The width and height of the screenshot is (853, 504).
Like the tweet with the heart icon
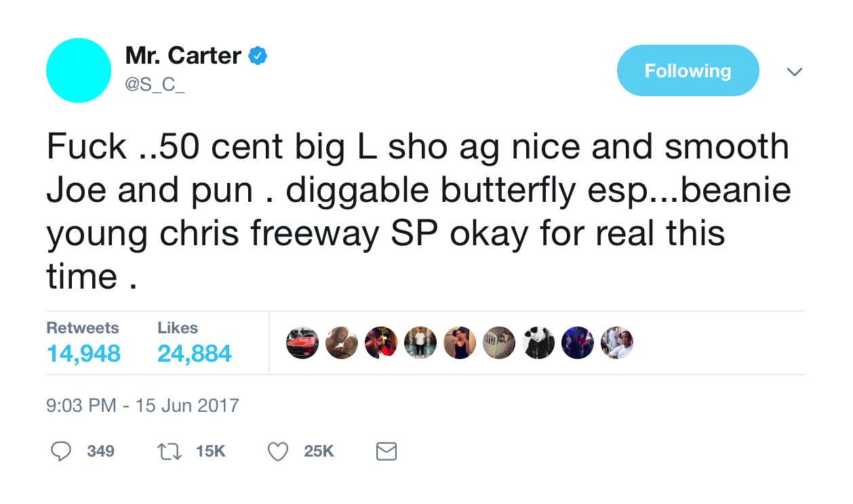pyautogui.click(x=278, y=451)
